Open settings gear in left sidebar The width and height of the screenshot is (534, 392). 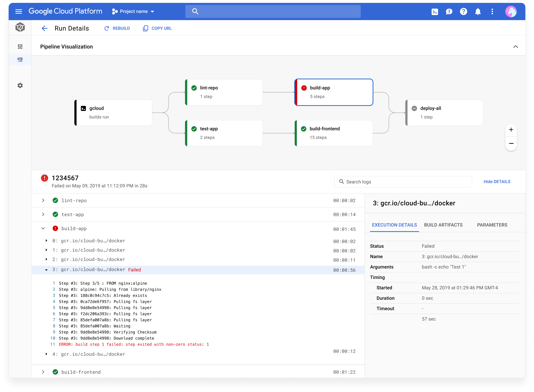pyautogui.click(x=20, y=85)
